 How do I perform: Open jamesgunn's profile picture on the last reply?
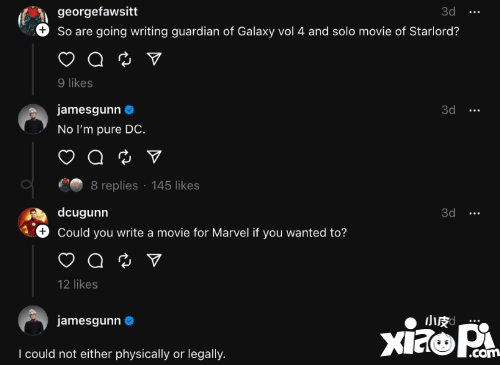click(33, 320)
